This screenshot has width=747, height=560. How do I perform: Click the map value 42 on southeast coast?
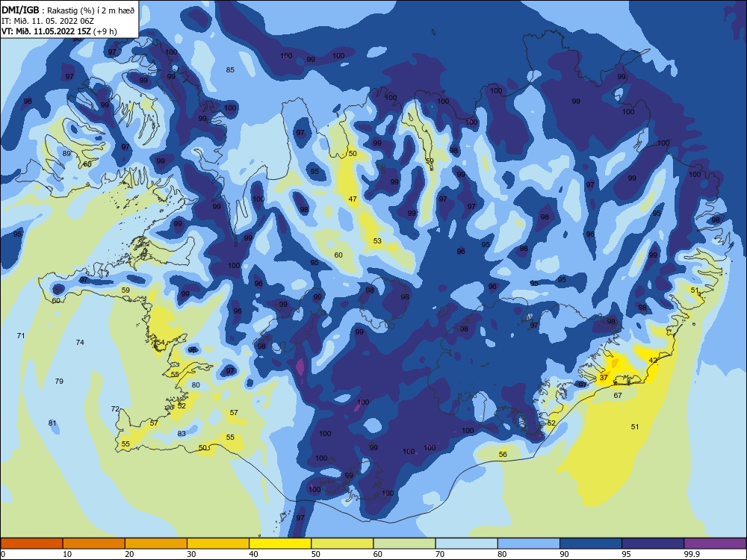pyautogui.click(x=653, y=361)
